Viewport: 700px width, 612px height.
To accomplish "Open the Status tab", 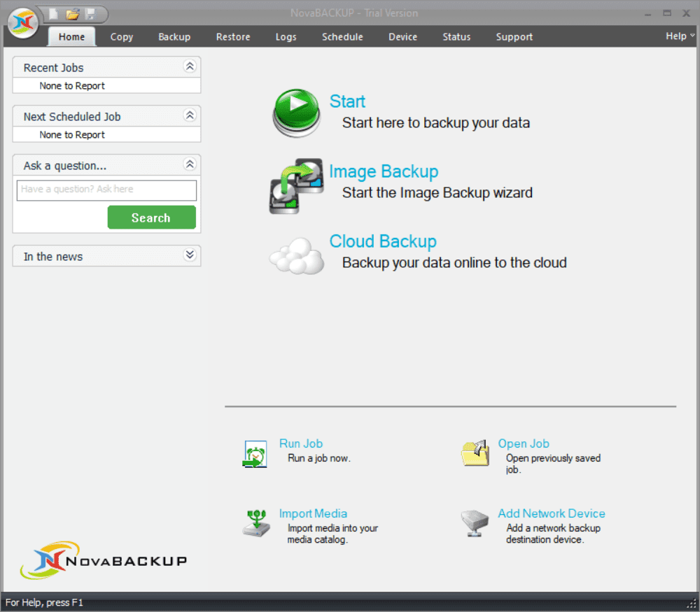I will [x=456, y=36].
